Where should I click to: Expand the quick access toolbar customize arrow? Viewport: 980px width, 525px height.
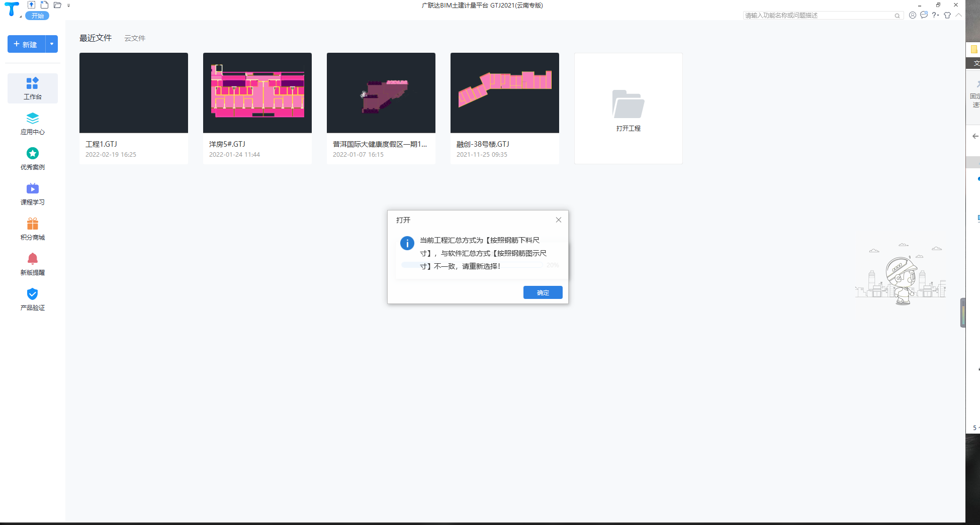point(68,6)
